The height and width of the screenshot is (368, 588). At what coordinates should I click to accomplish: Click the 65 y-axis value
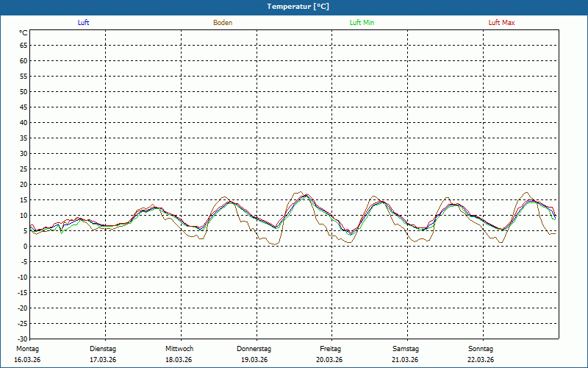point(24,46)
